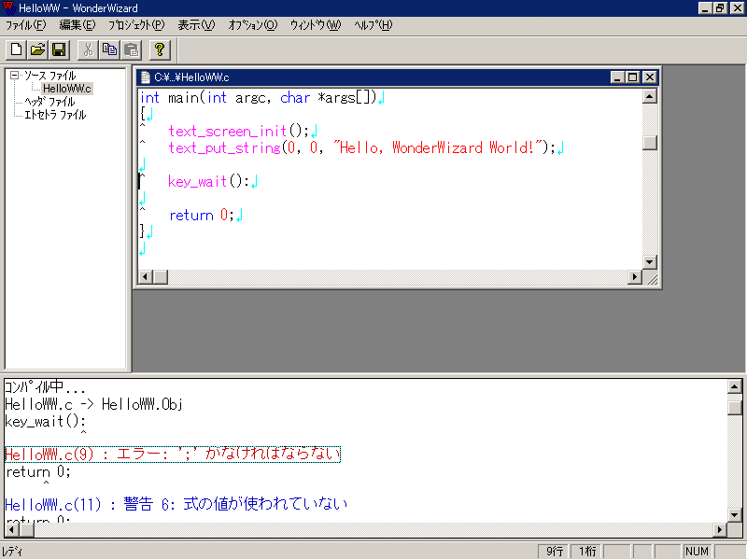This screenshot has width=747, height=560.
Task: Click the editor's horizontal scroll right arrow
Action: click(x=635, y=276)
